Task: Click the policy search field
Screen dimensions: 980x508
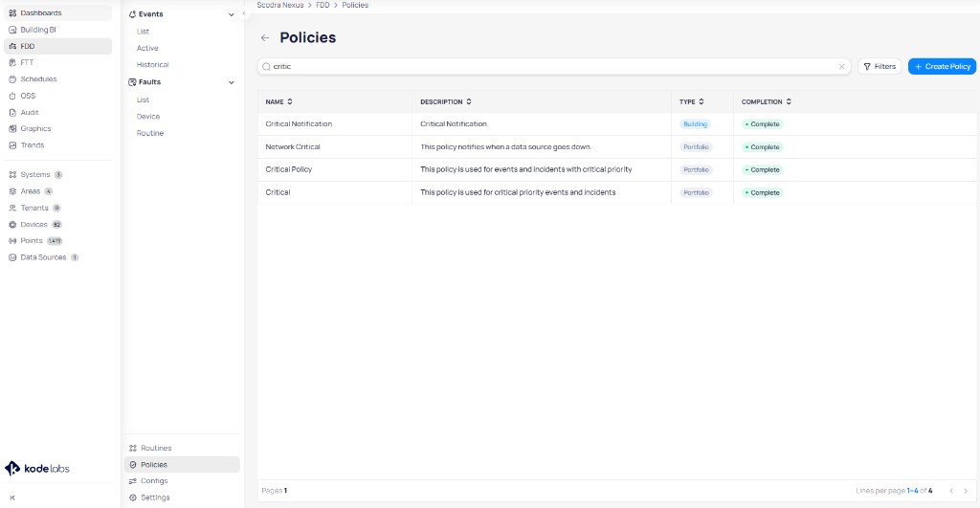Action: point(554,66)
